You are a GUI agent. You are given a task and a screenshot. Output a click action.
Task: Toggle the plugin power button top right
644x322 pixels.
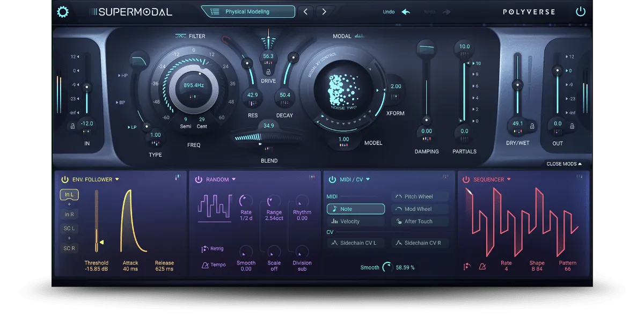click(x=580, y=11)
